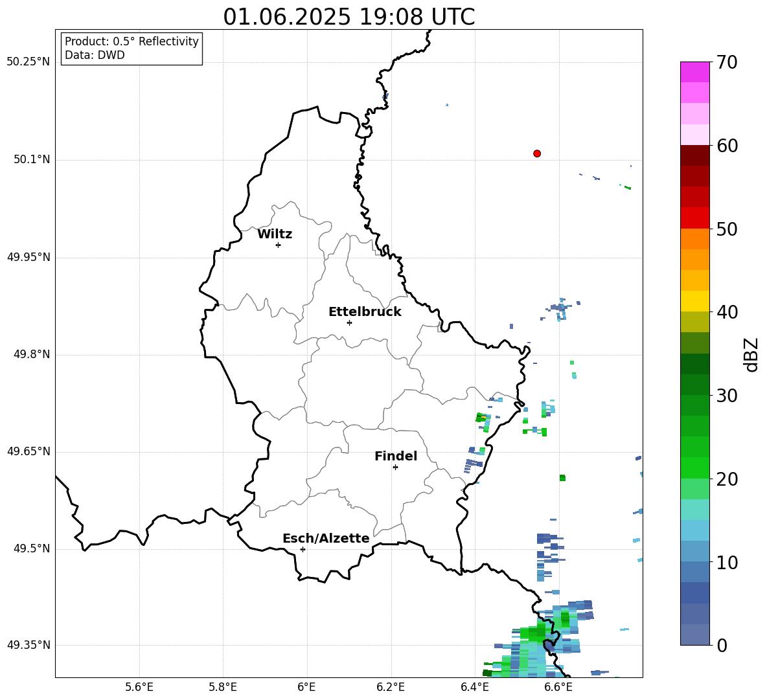Screen dimensions: 767x700
Task: Click the red dot marker on the map
Action: coord(537,153)
